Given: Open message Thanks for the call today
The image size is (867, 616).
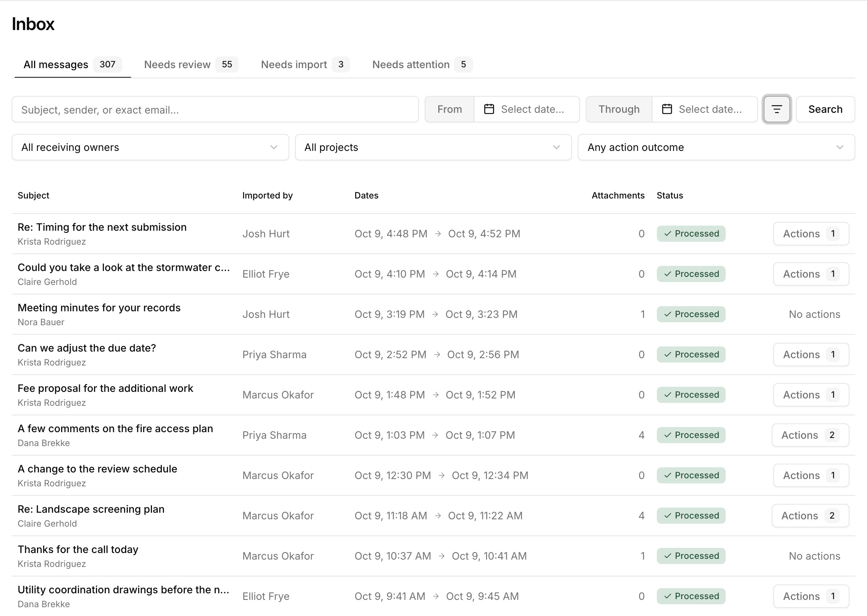Looking at the screenshot, I should [x=78, y=549].
